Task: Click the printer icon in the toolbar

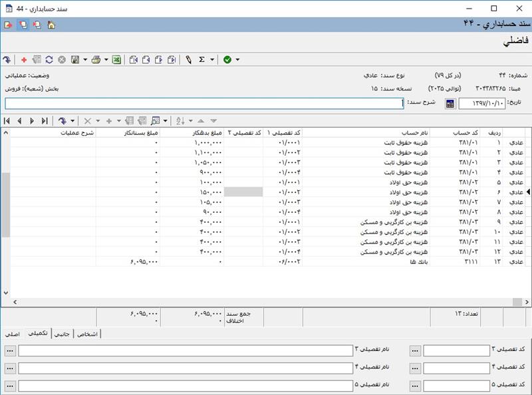Action: click(x=96, y=60)
